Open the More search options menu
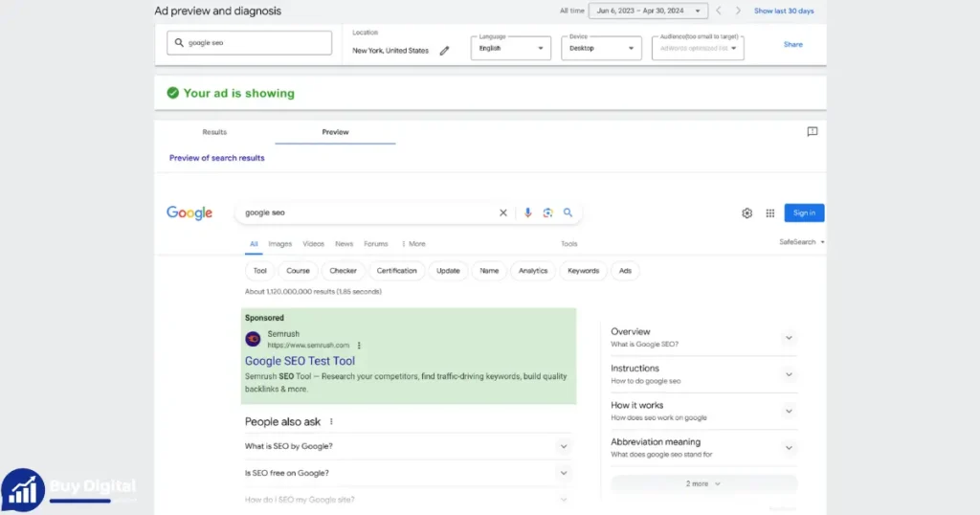Screen dimensions: 980x515 [x=413, y=244]
